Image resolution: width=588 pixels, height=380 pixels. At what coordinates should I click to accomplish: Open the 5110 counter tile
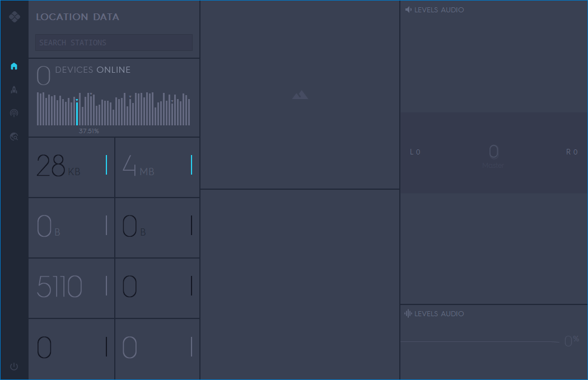pos(71,288)
